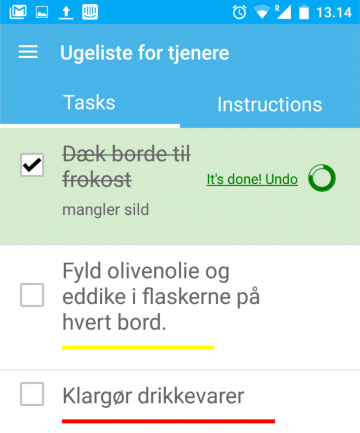Open the Fyld olivenolie og eddike task text
This screenshot has width=360, height=433.
click(161, 297)
